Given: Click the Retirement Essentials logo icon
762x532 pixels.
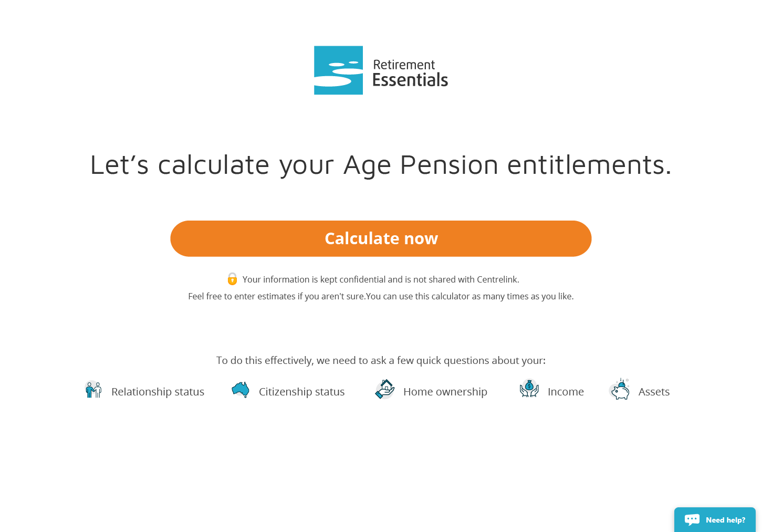Looking at the screenshot, I should point(338,70).
